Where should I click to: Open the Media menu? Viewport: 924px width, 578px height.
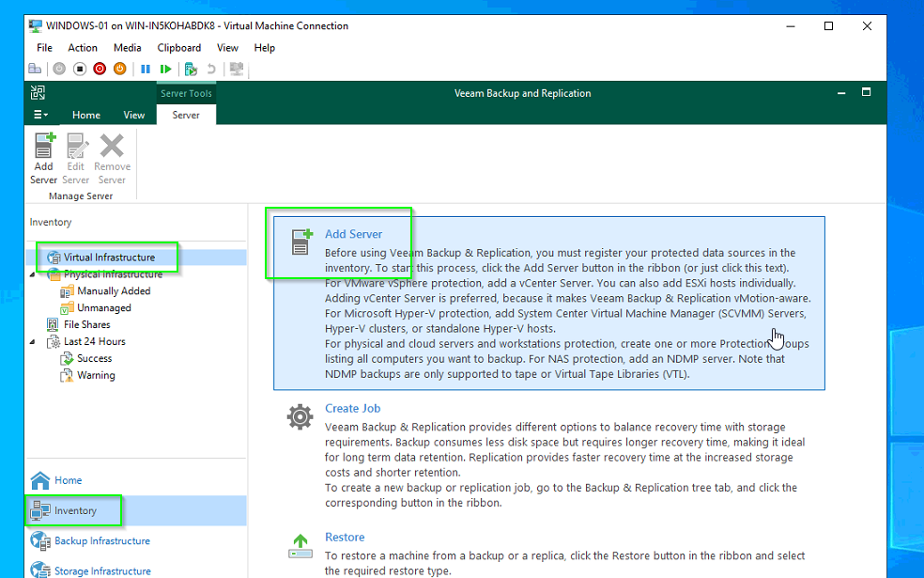(x=128, y=48)
